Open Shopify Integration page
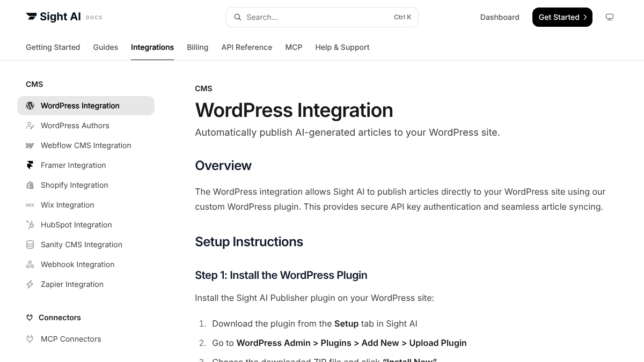The width and height of the screenshot is (644, 362). (x=86, y=185)
